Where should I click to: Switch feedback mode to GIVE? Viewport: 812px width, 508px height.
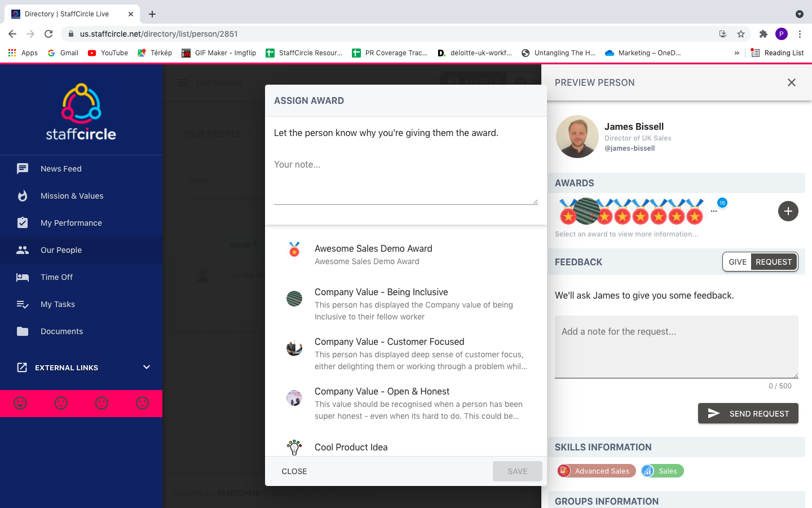coord(737,261)
